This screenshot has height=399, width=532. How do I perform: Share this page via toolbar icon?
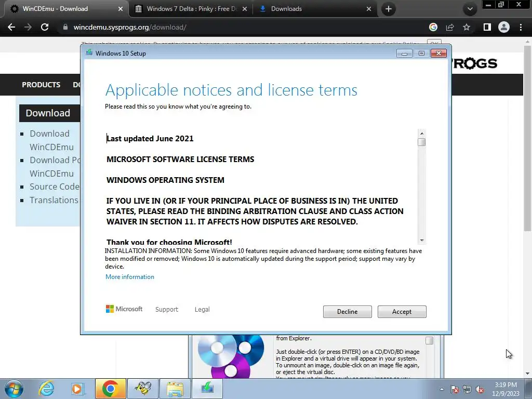tap(450, 27)
